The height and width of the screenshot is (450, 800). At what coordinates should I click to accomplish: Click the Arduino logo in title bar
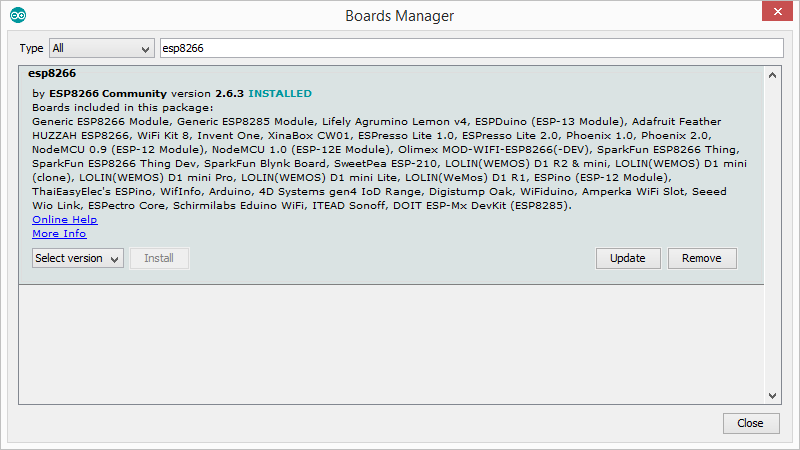18,16
